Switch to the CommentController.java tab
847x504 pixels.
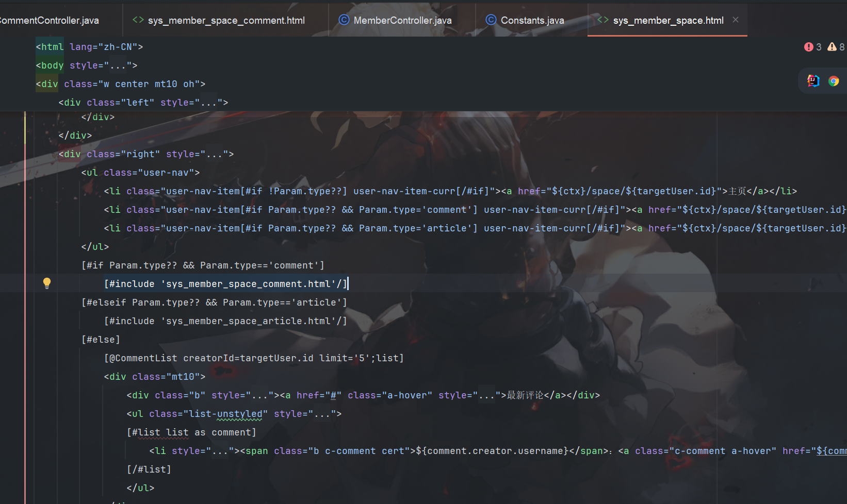(50, 21)
